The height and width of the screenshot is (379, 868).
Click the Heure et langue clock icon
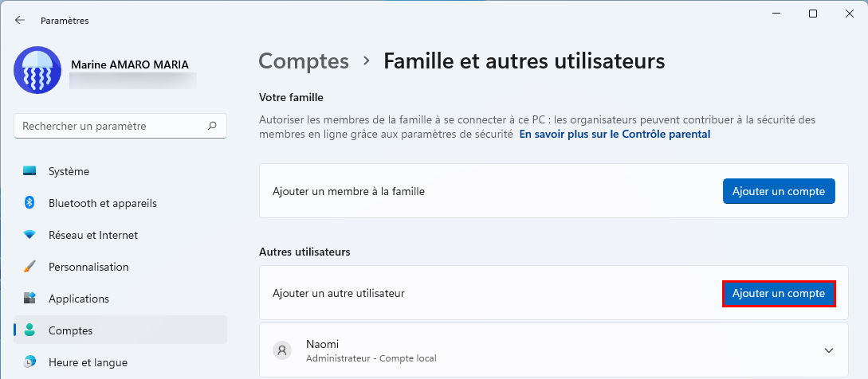[29, 362]
